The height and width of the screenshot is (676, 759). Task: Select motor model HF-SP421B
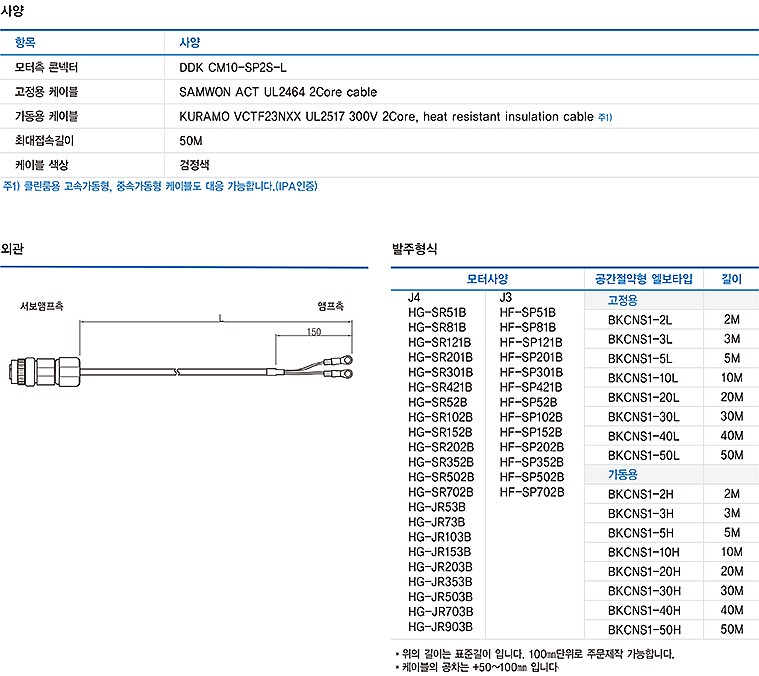(x=531, y=388)
